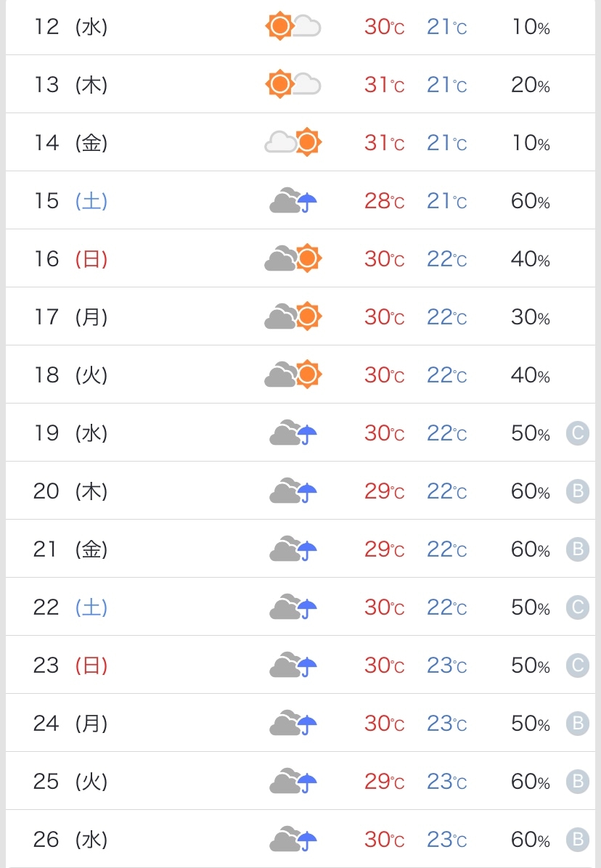Tap the 20% rain chance on the 13th
The height and width of the screenshot is (868, 601).
click(x=530, y=85)
